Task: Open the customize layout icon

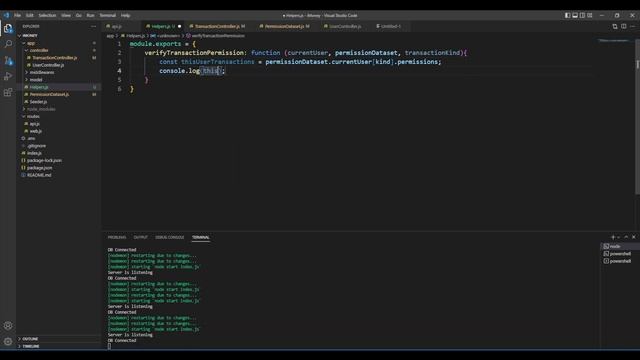Action: (x=589, y=15)
